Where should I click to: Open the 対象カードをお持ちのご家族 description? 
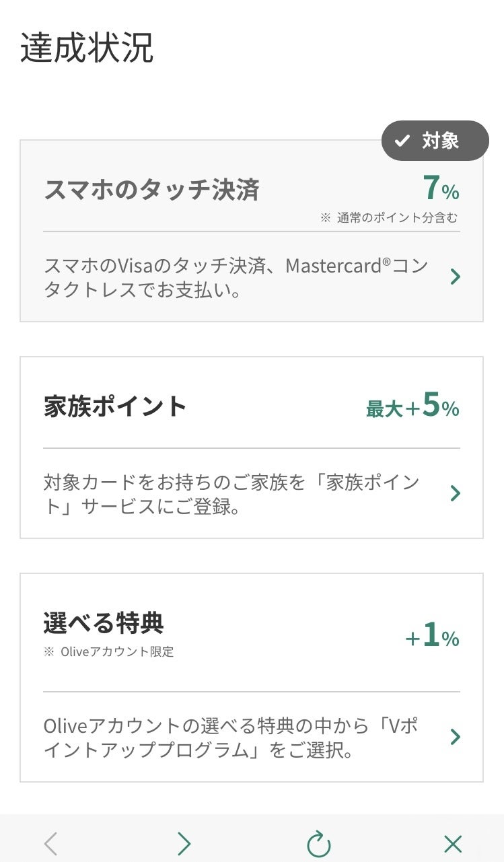pos(231,494)
